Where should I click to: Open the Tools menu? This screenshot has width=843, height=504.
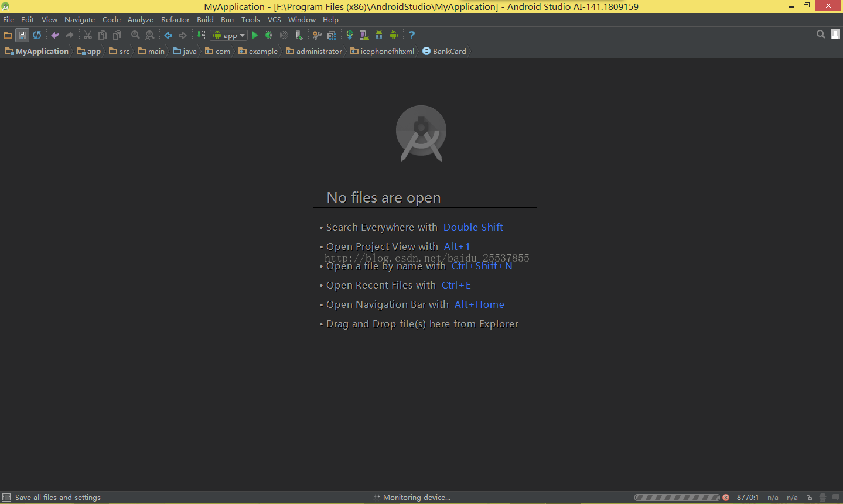click(x=251, y=20)
